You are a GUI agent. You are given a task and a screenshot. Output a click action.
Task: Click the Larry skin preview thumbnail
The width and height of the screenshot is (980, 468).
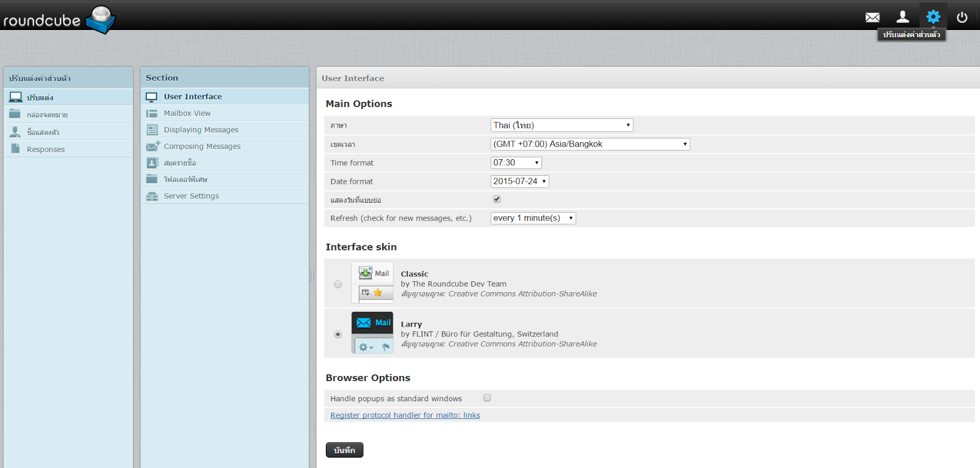[x=372, y=333]
